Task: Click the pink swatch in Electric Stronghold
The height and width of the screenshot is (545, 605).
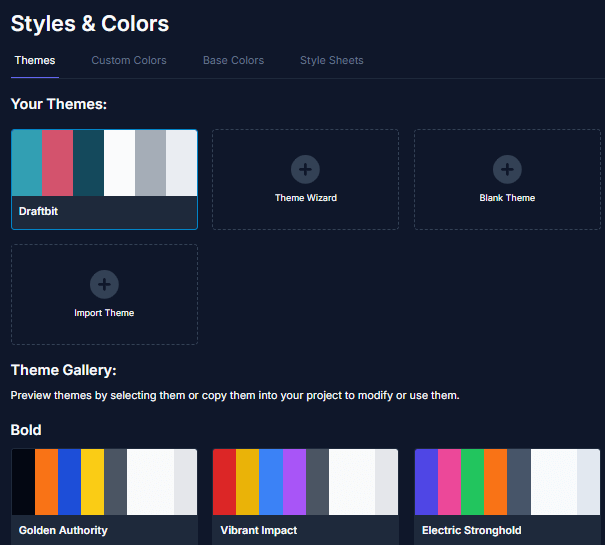Action: tap(450, 482)
